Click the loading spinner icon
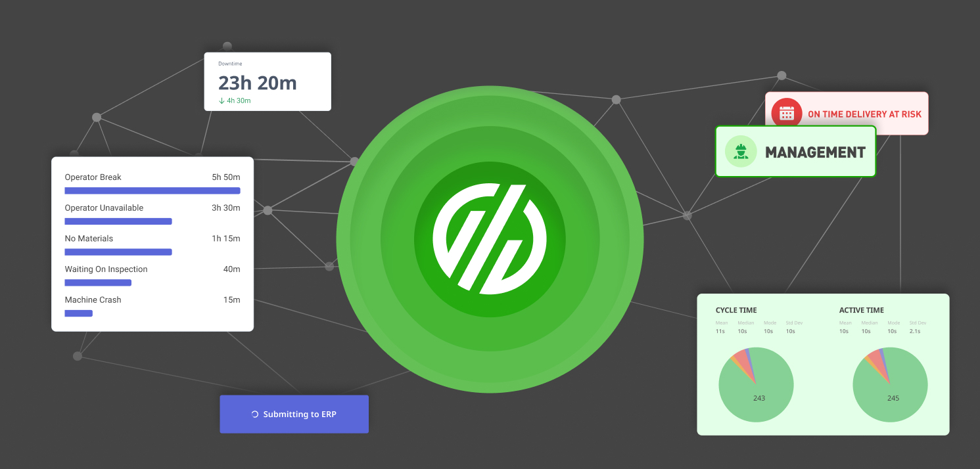Screen dimensions: 980x469 tap(255, 414)
